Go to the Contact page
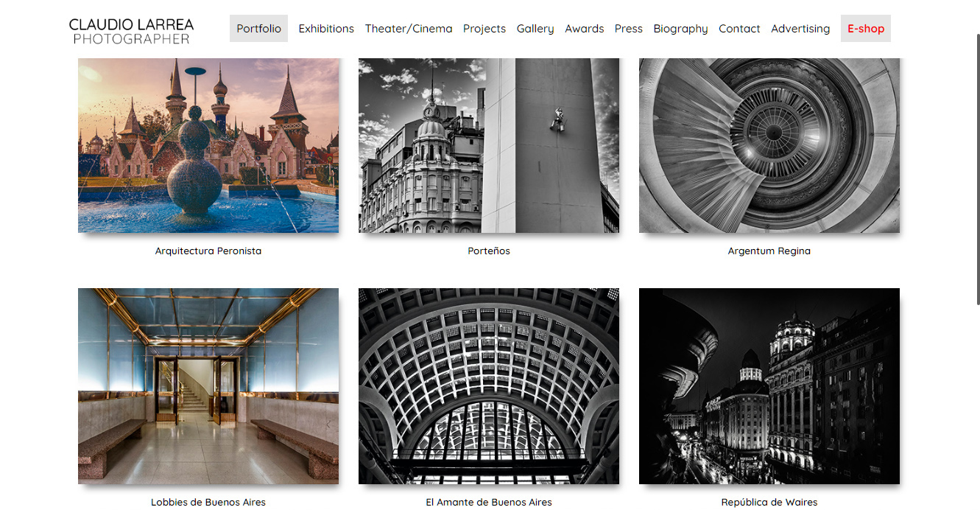 click(x=739, y=29)
